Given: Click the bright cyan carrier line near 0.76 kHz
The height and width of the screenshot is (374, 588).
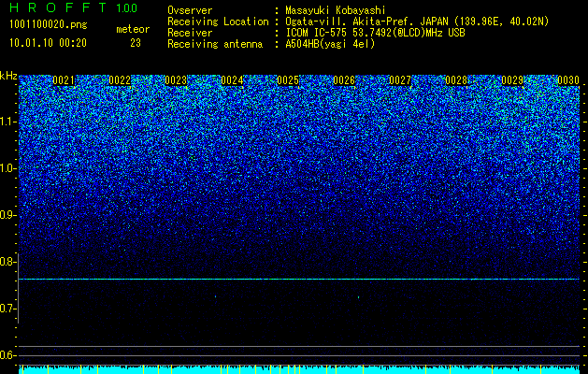Looking at the screenshot, I should 299,279.
